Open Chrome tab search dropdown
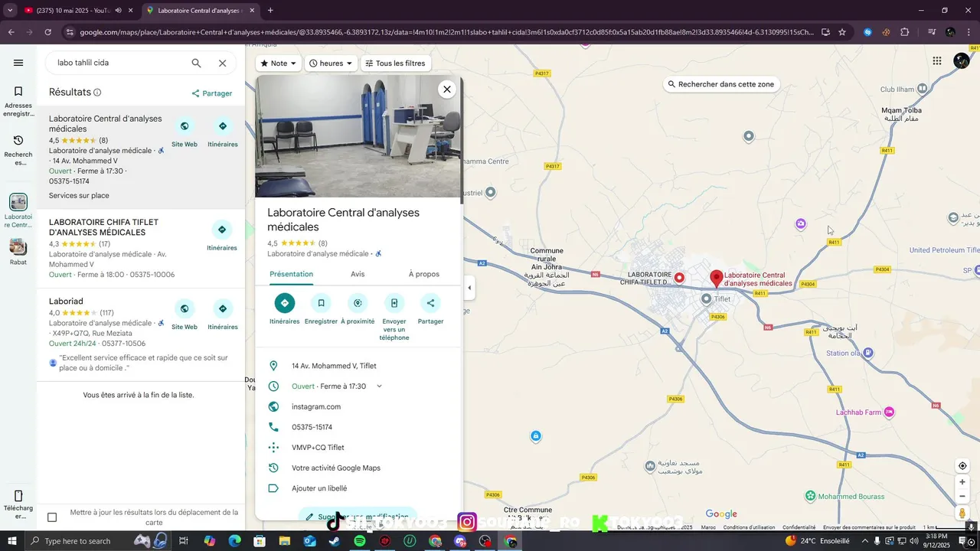Viewport: 980px width, 551px height. point(10,10)
